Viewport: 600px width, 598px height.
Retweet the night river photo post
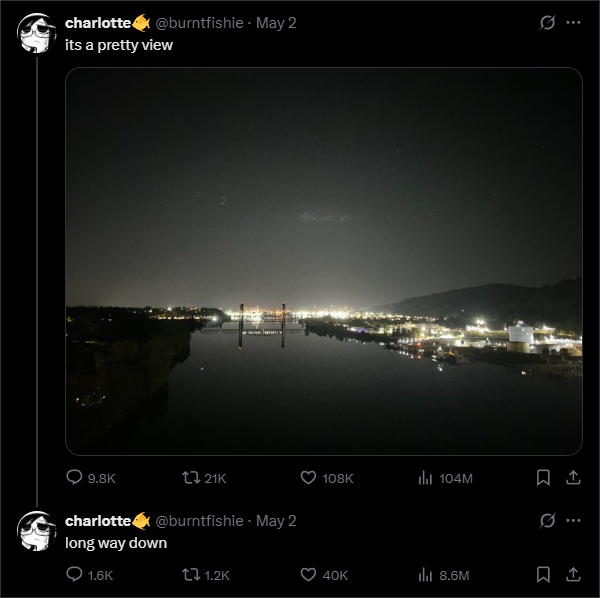pyautogui.click(x=204, y=478)
